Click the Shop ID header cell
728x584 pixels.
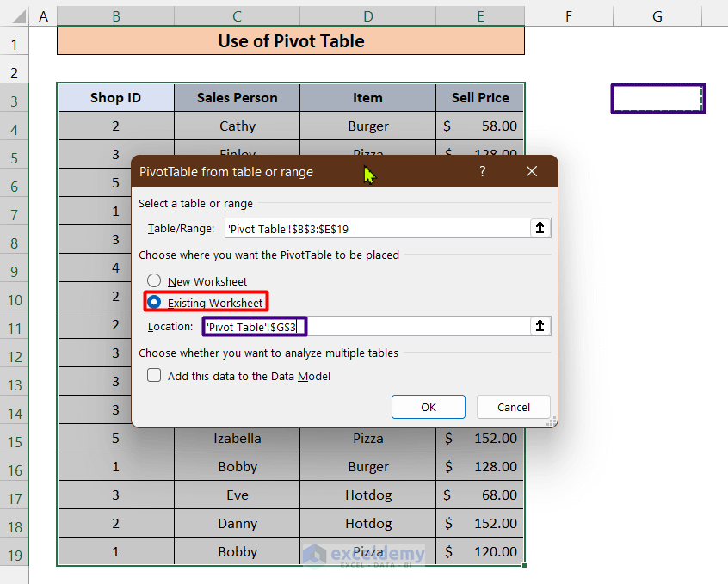coord(115,97)
